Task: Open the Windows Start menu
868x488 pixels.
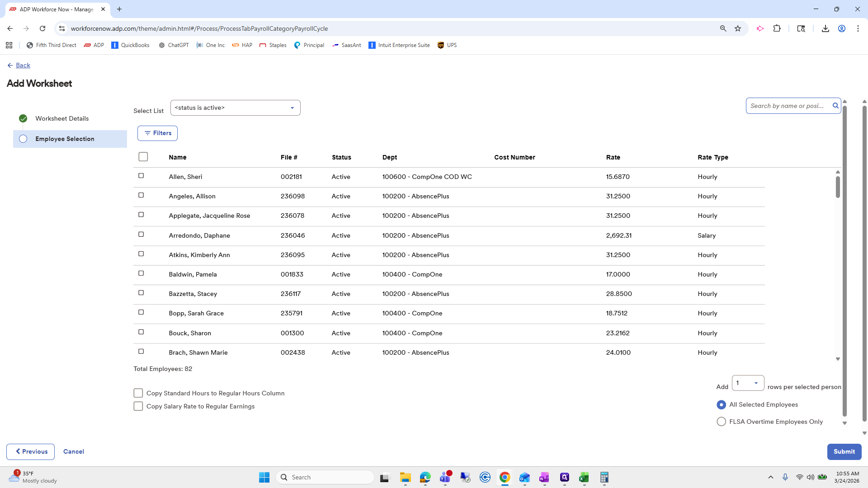Action: click(x=264, y=477)
